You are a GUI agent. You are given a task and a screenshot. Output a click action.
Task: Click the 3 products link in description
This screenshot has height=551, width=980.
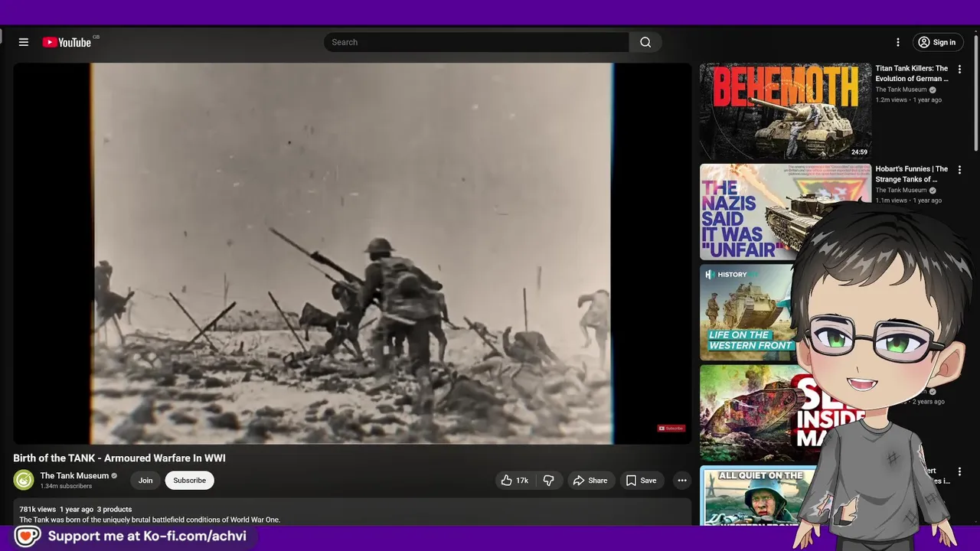point(114,509)
